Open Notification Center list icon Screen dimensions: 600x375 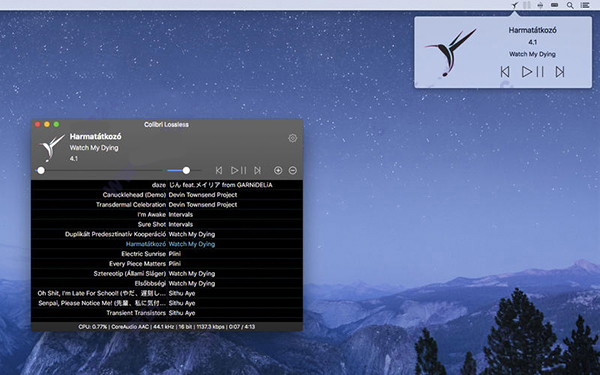point(585,5)
